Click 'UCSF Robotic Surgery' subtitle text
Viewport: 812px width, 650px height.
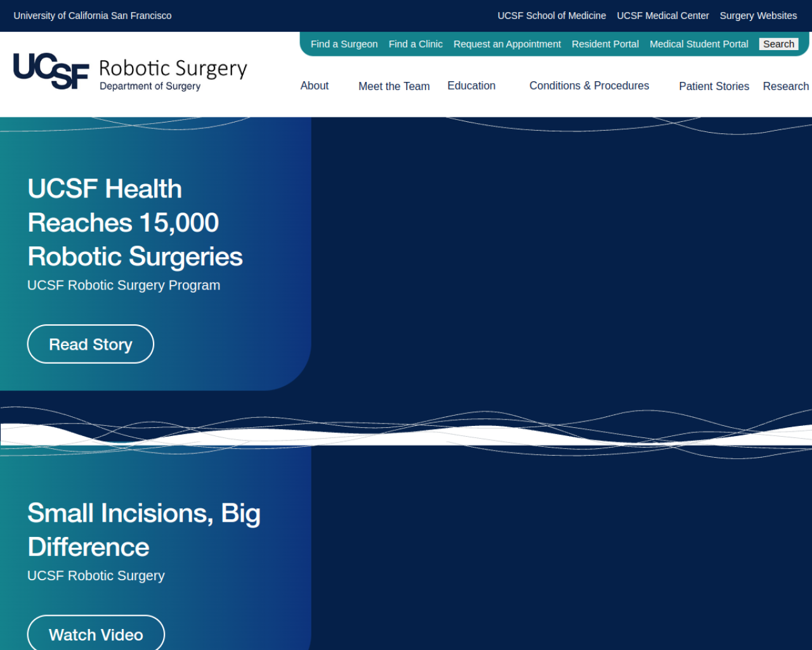(96, 576)
